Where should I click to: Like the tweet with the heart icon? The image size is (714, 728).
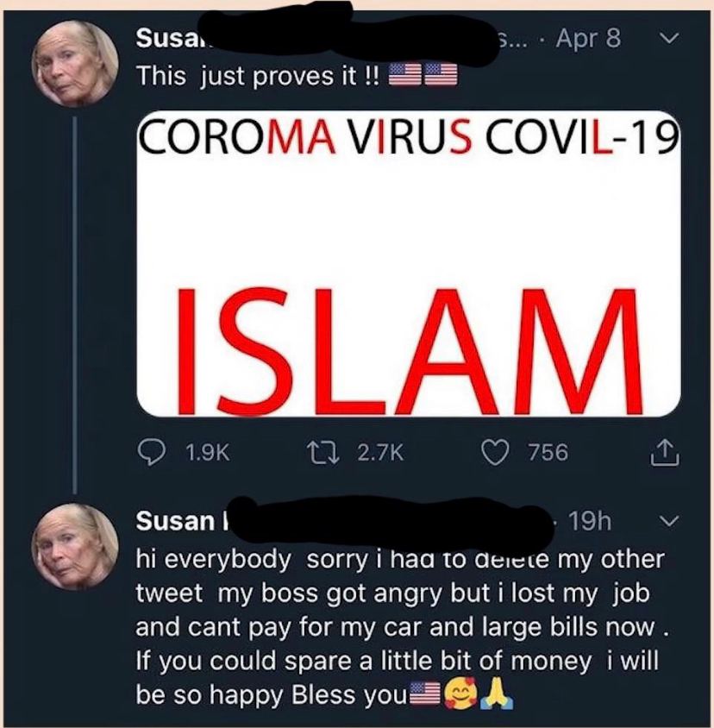(495, 453)
